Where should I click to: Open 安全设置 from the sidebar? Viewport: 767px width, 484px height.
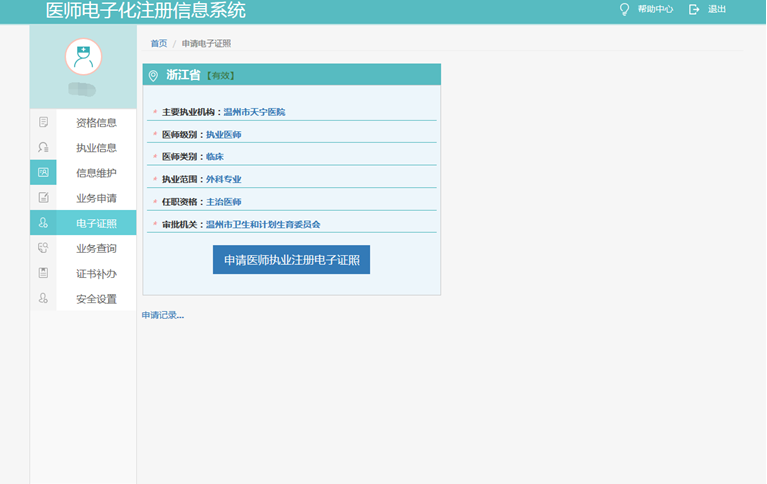click(x=96, y=298)
